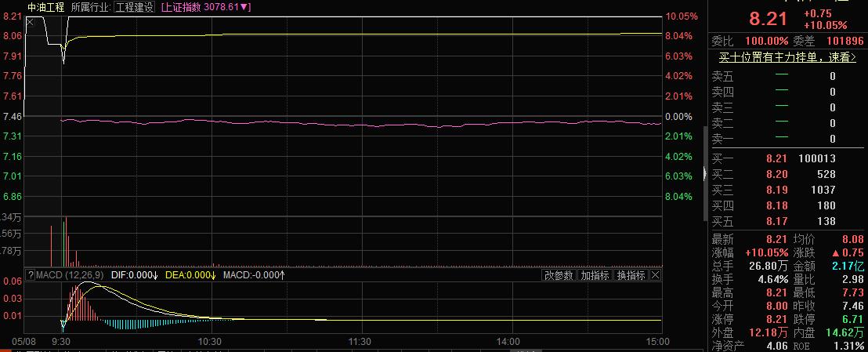Open the 买十位置有主力挂单 alert link
The width and height of the screenshot is (868, 352).
[786, 57]
